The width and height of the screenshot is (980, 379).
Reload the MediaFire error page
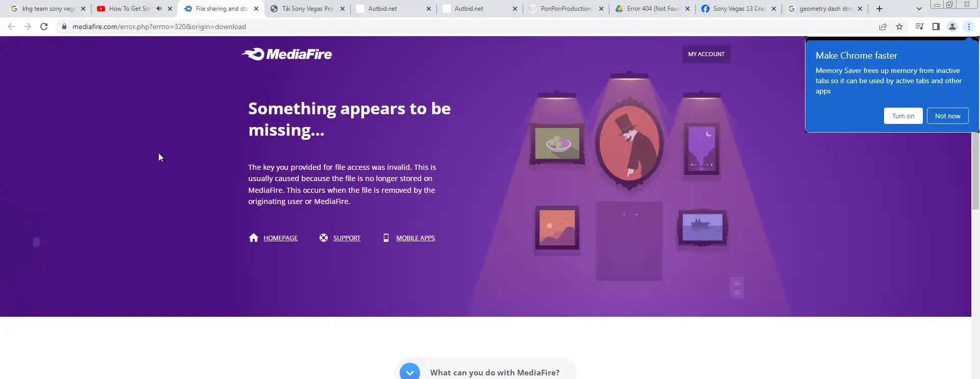click(x=44, y=27)
